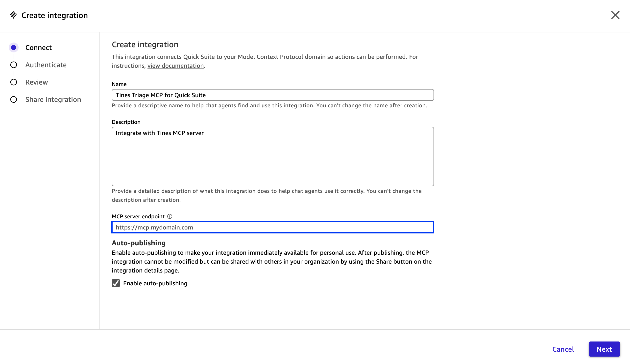Select the Tines Triage MCP name text
Image resolution: width=630 pixels, height=364 pixels.
(161, 95)
